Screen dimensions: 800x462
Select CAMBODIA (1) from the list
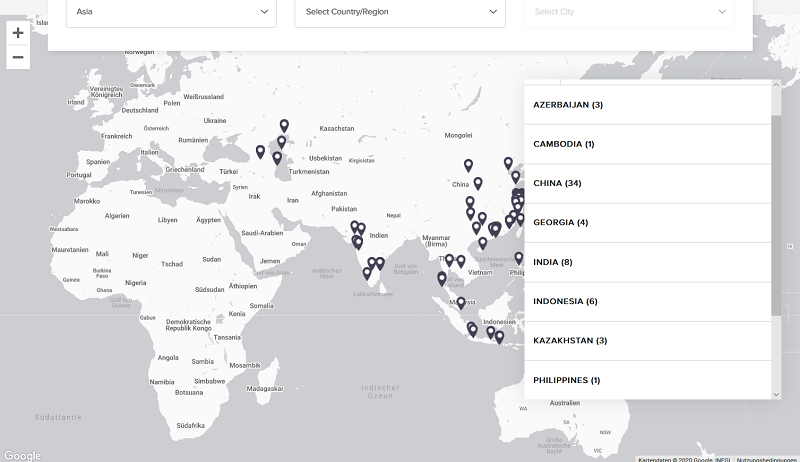(647, 144)
